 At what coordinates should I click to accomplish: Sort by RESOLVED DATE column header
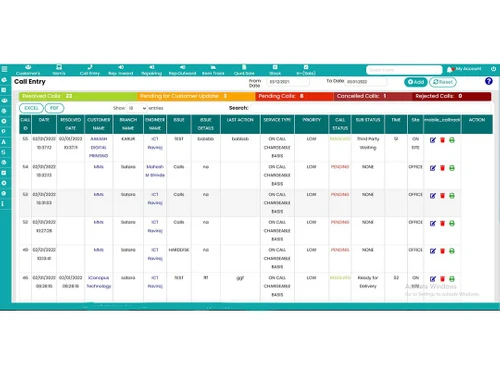[71, 124]
